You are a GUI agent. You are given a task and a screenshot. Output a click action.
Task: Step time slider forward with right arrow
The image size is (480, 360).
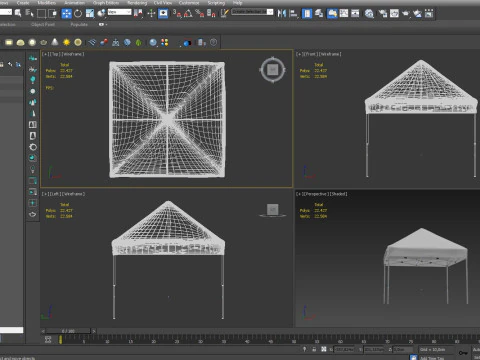[94, 331]
